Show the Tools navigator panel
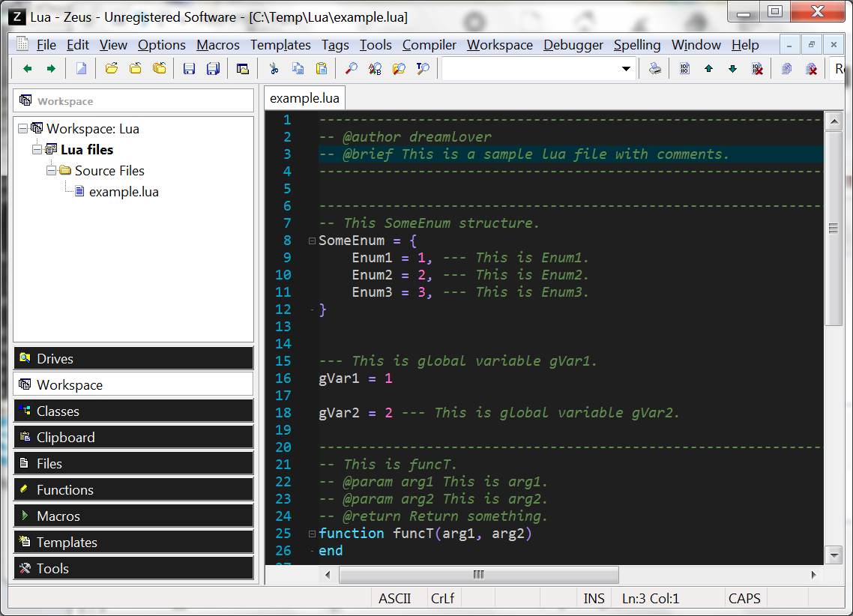This screenshot has width=853, height=616. pyautogui.click(x=133, y=568)
